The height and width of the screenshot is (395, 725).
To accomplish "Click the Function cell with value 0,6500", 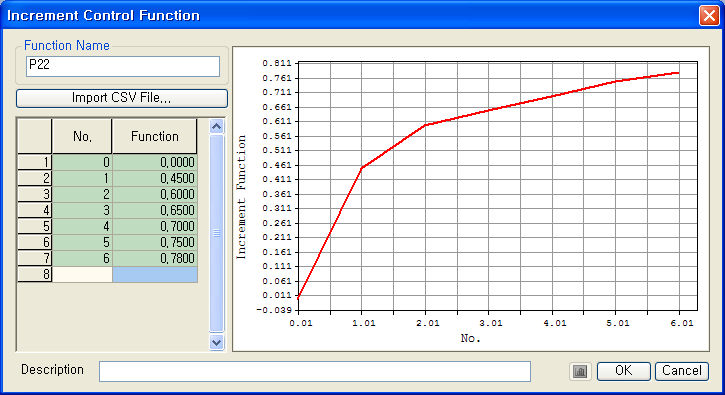I will 155,210.
